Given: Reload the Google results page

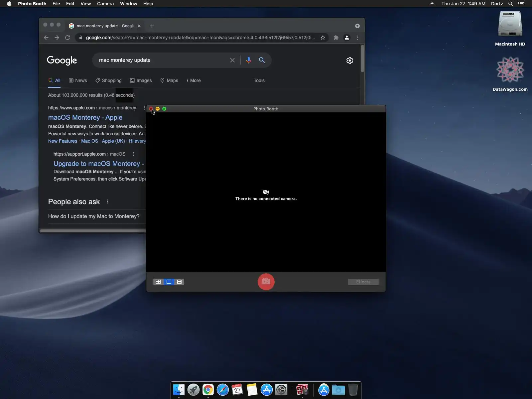Looking at the screenshot, I should (67, 38).
